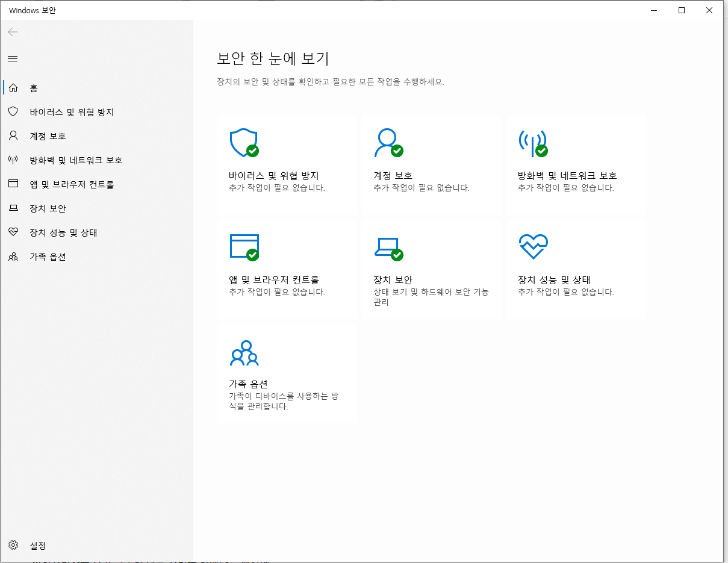Close the Windows 보안 window

(x=709, y=10)
